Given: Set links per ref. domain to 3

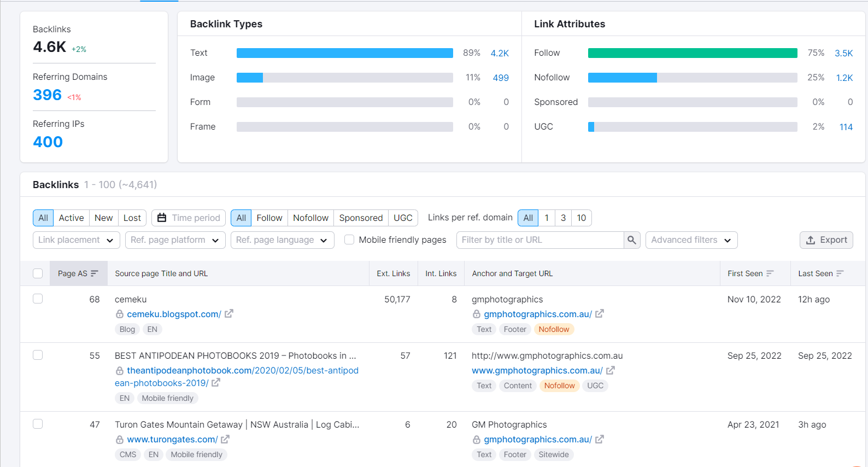Looking at the screenshot, I should 564,218.
